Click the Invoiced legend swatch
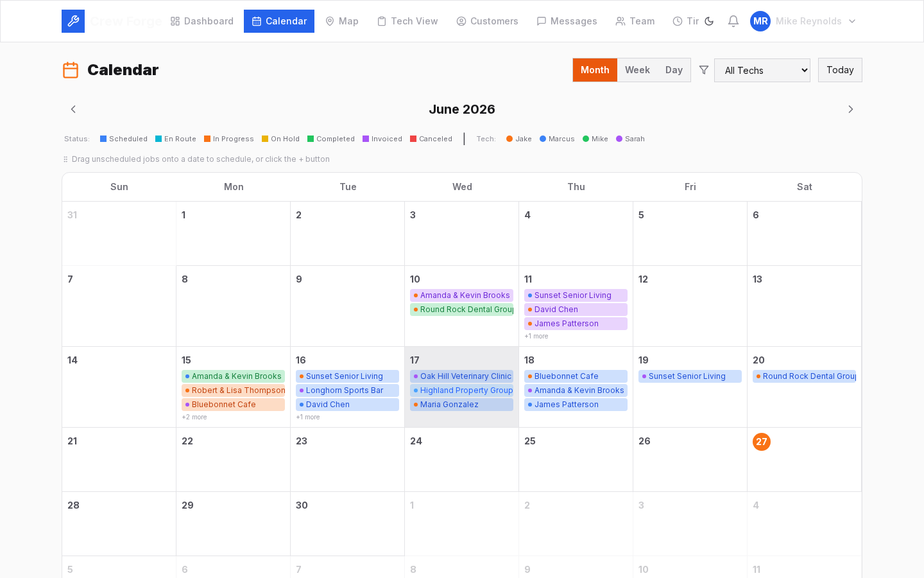 [366, 139]
